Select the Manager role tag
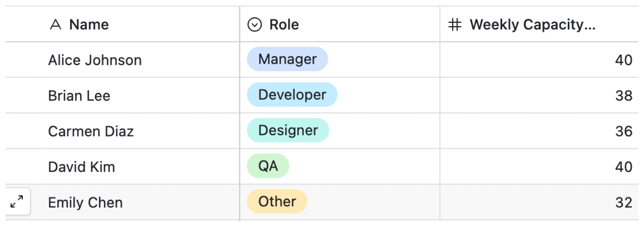The height and width of the screenshot is (227, 644). (x=287, y=59)
